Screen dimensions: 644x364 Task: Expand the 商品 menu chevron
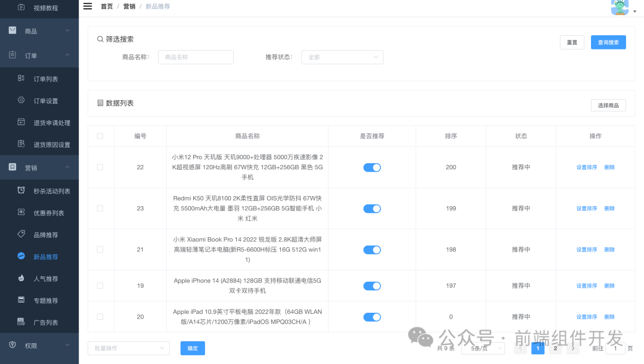pyautogui.click(x=67, y=30)
